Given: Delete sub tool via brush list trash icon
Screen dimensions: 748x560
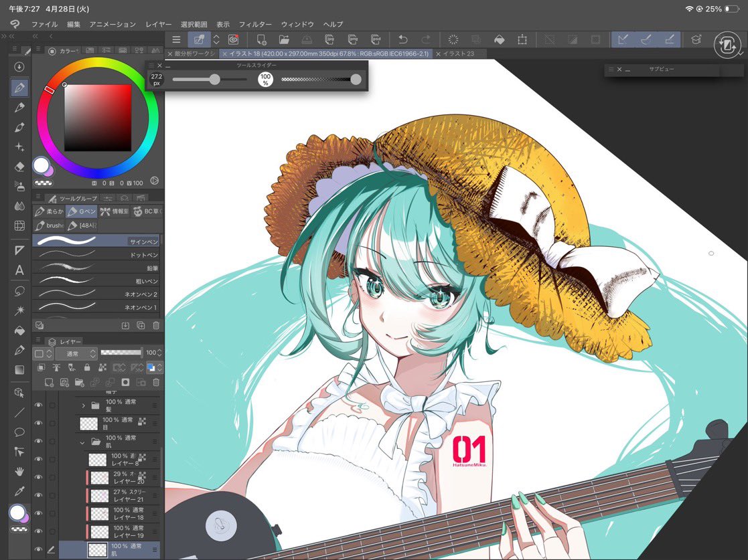Looking at the screenshot, I should [156, 326].
